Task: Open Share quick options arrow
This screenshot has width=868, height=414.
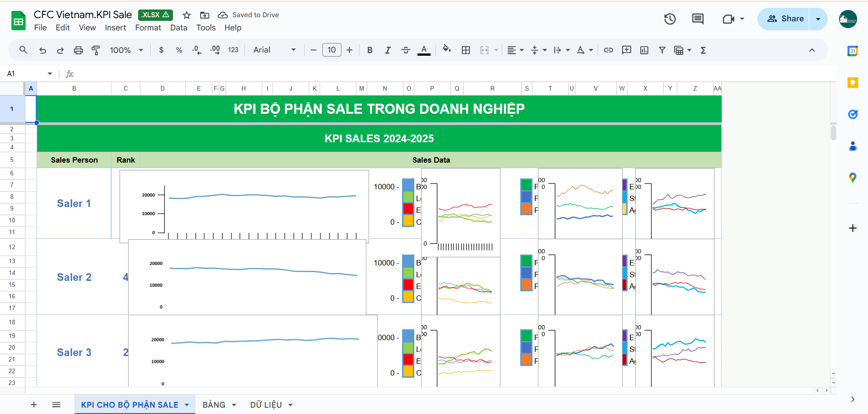Action: point(818,19)
